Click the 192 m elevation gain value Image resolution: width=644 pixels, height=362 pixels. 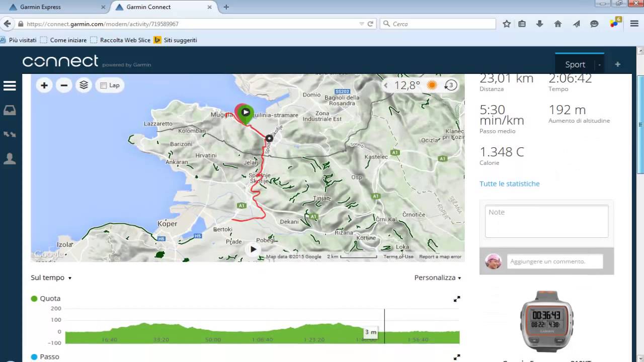567,110
